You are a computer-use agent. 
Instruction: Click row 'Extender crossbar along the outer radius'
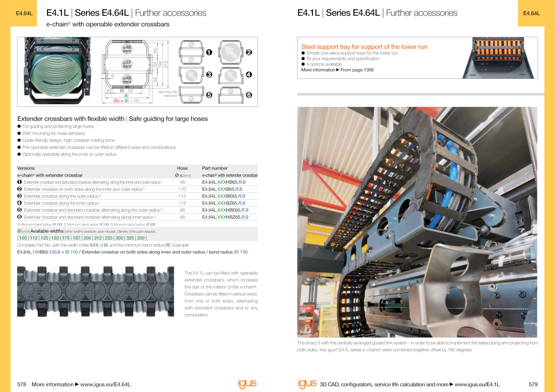pos(137,196)
